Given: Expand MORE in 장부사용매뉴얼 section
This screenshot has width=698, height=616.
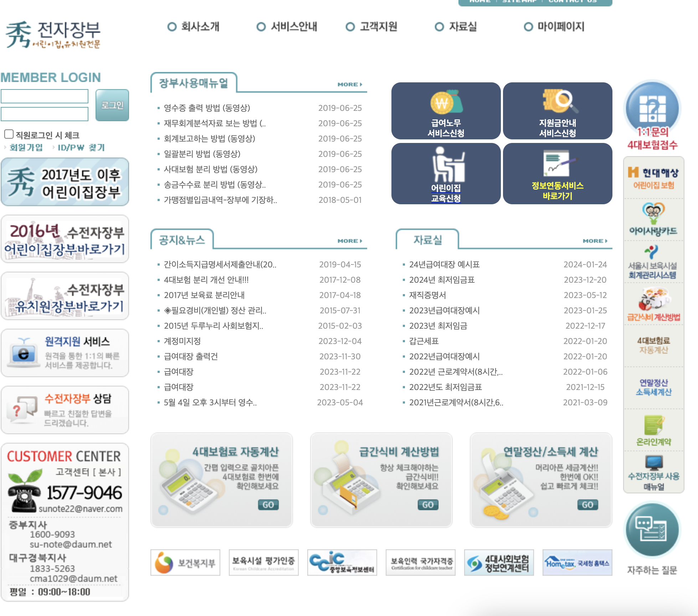Looking at the screenshot, I should [x=349, y=84].
